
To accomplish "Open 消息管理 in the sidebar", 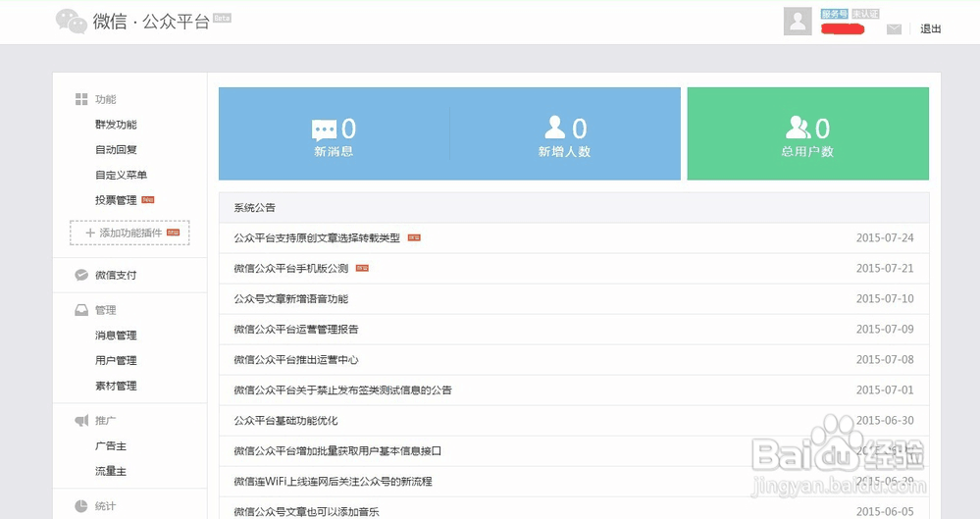I will (116, 336).
